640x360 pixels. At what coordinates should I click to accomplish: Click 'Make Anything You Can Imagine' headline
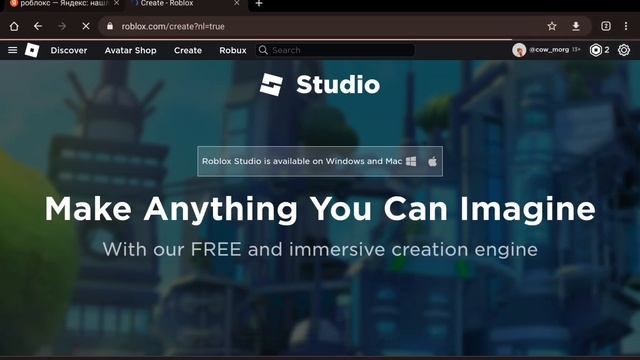tap(320, 209)
